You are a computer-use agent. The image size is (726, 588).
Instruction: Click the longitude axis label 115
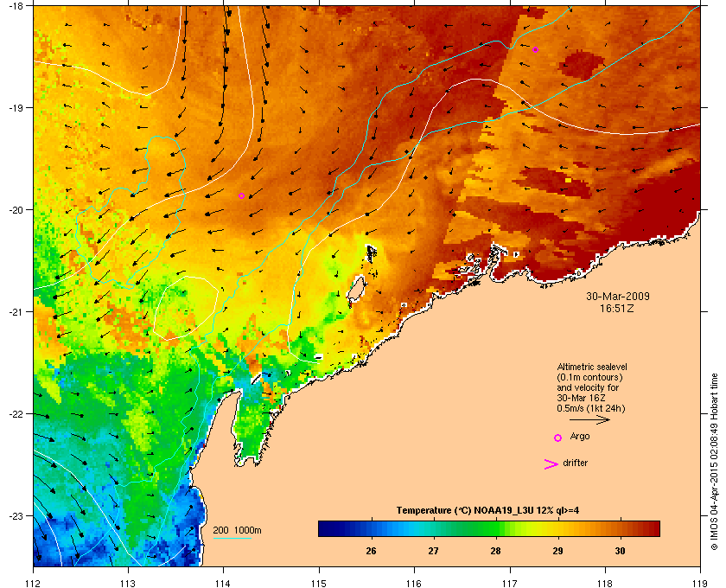319,584
